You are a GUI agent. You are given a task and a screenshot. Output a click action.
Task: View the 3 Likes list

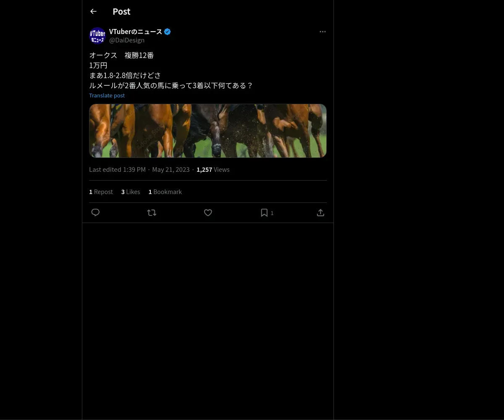(x=131, y=192)
